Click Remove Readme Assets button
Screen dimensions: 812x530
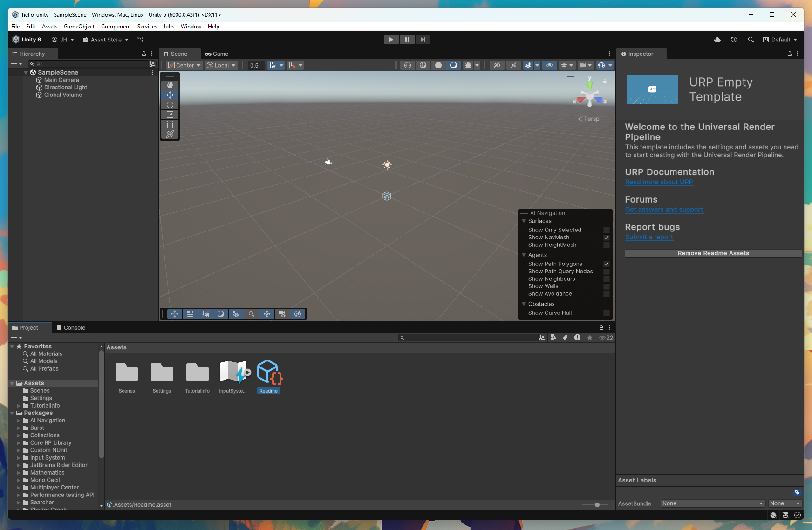pyautogui.click(x=713, y=253)
